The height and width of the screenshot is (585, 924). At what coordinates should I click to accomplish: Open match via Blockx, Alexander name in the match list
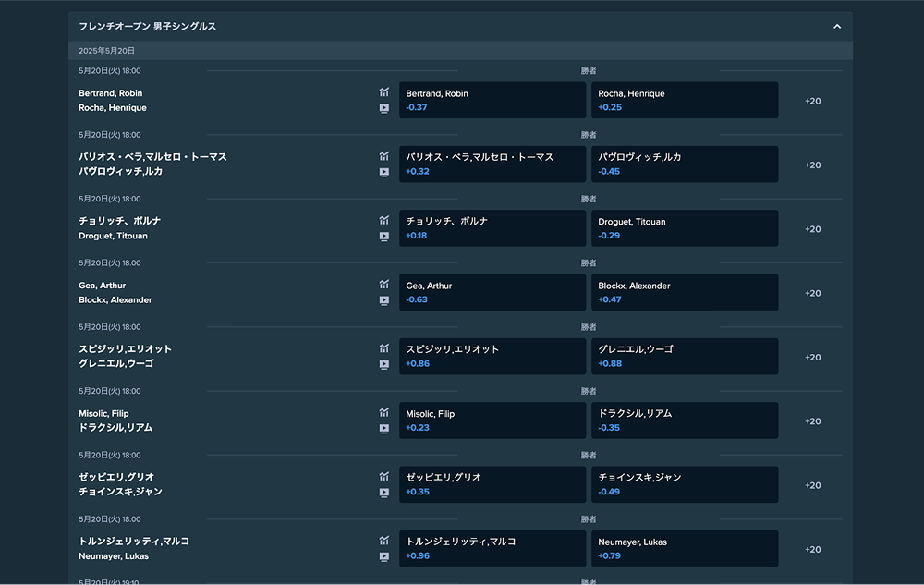pyautogui.click(x=115, y=299)
